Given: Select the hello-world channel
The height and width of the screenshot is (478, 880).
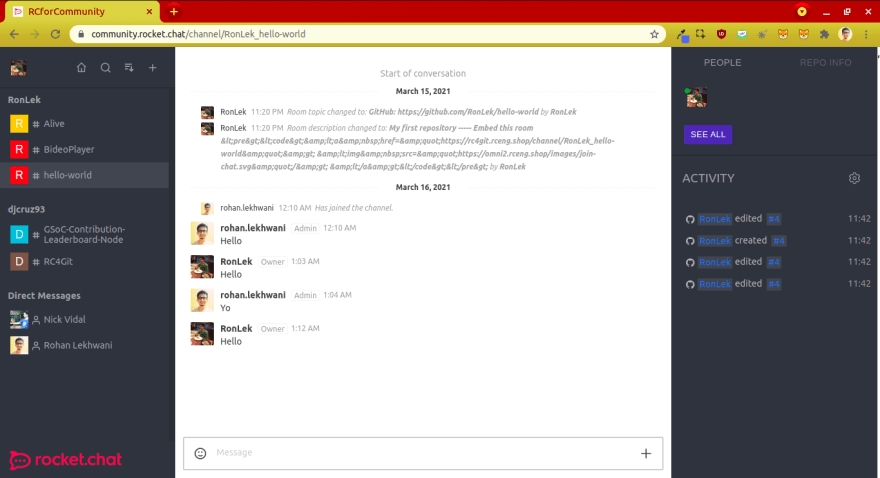Looking at the screenshot, I should pyautogui.click(x=84, y=175).
